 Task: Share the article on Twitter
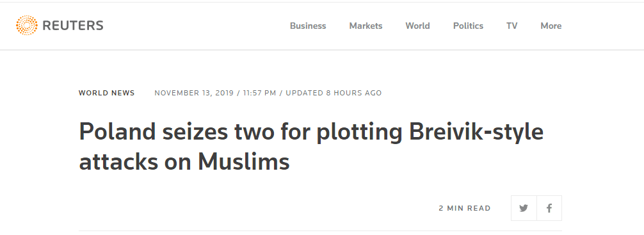(x=524, y=208)
